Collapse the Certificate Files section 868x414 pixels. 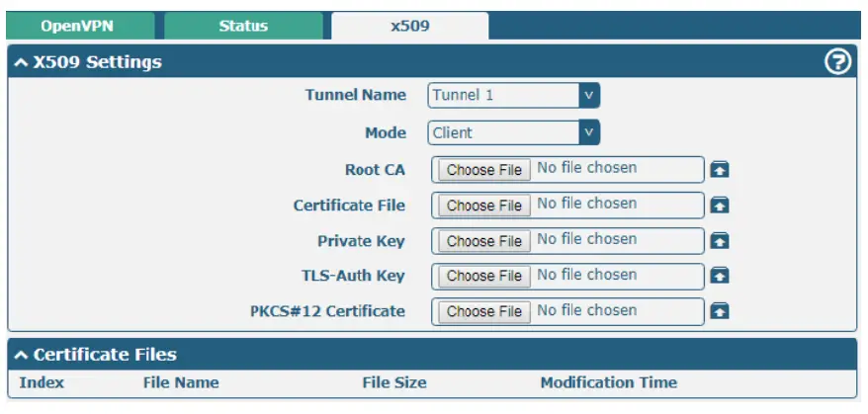tap(21, 355)
